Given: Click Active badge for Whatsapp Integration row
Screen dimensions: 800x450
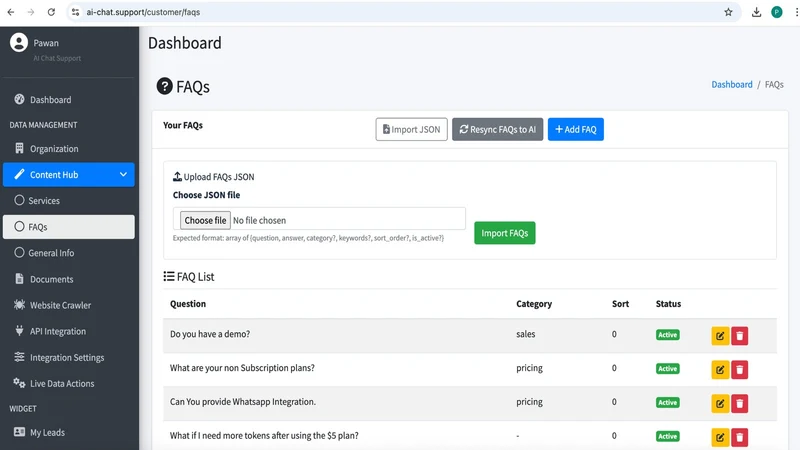Looking at the screenshot, I should pos(667,403).
